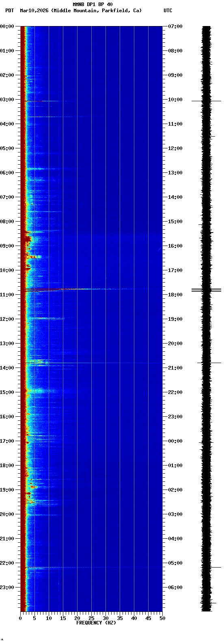Click the "03:00" label on the UTC axis
The height and width of the screenshot is (644, 224).
click(175, 514)
